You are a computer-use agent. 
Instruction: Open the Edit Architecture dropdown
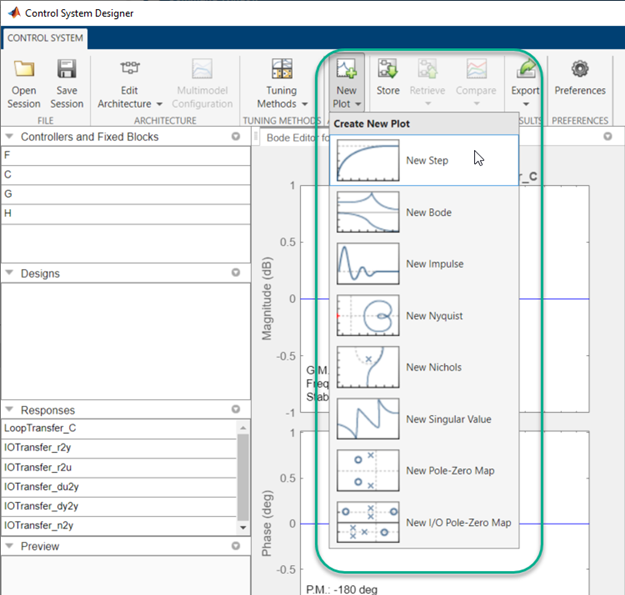click(x=130, y=97)
